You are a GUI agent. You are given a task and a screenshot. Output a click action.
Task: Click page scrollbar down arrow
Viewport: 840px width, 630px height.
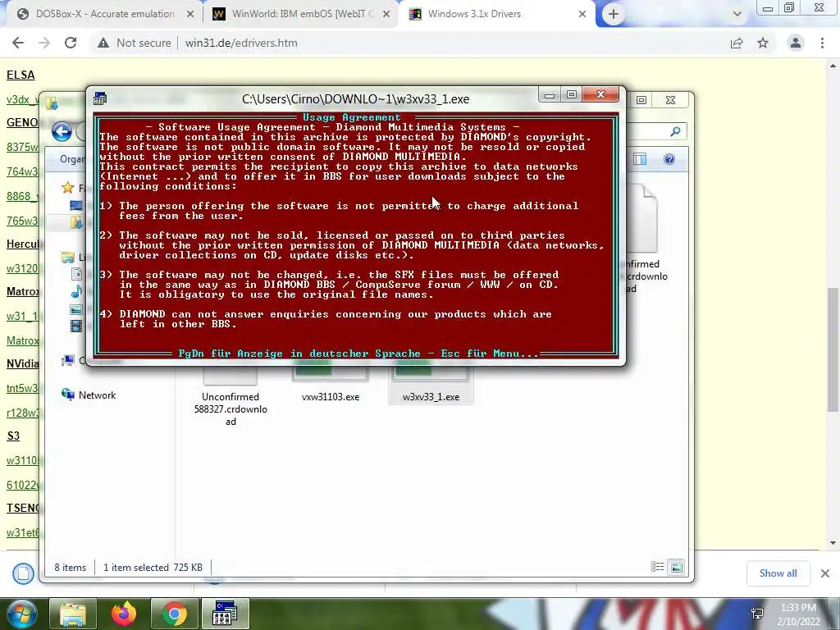[833, 542]
